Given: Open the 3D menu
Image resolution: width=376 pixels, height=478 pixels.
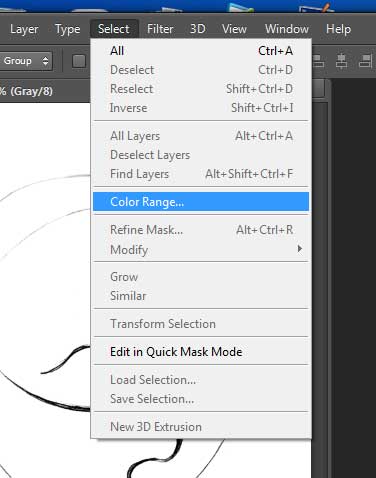Looking at the screenshot, I should coord(197,29).
